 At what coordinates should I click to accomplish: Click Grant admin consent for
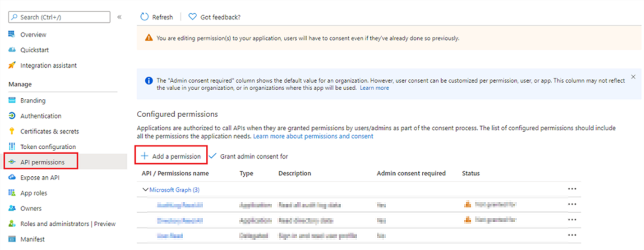(x=248, y=156)
